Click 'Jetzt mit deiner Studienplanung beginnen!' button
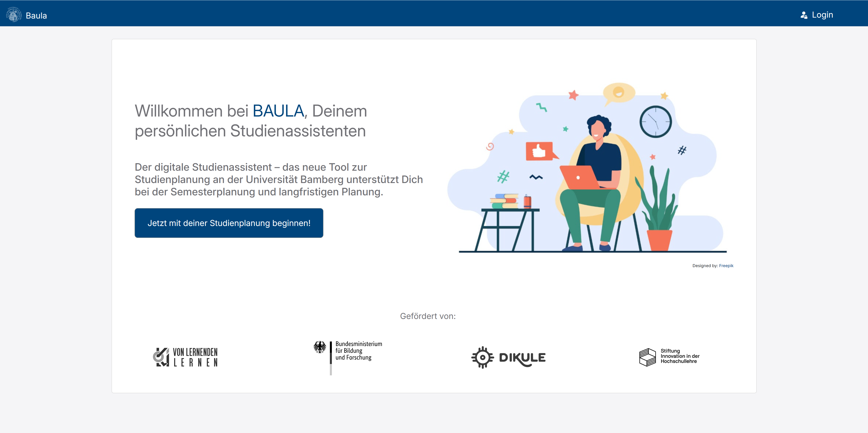Screen dimensions: 868x433 [x=229, y=223]
